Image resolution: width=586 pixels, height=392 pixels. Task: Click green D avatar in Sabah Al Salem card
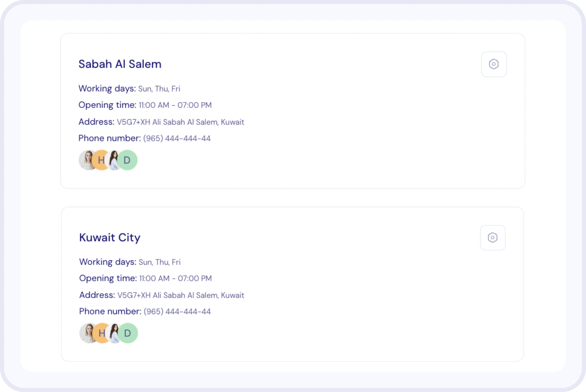click(128, 160)
